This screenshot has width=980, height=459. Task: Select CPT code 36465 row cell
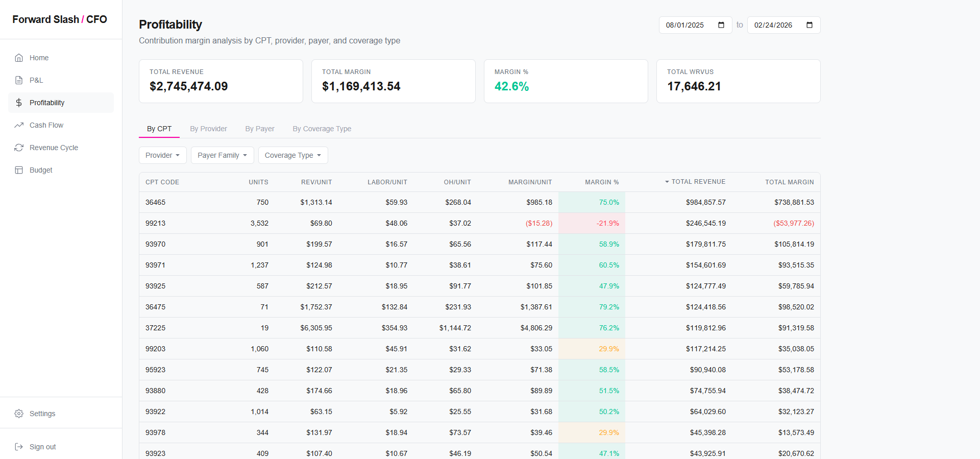pos(155,202)
